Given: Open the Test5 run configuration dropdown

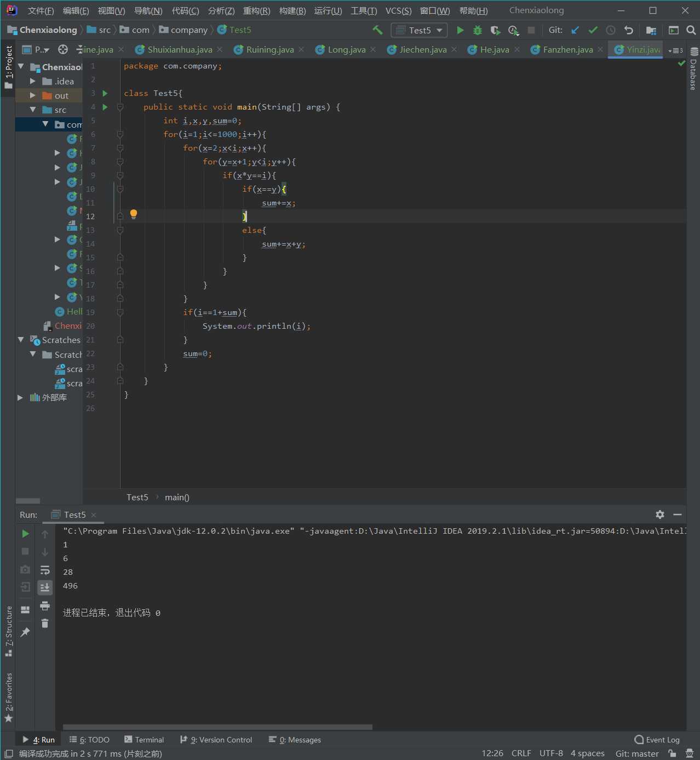Looking at the screenshot, I should tap(420, 30).
